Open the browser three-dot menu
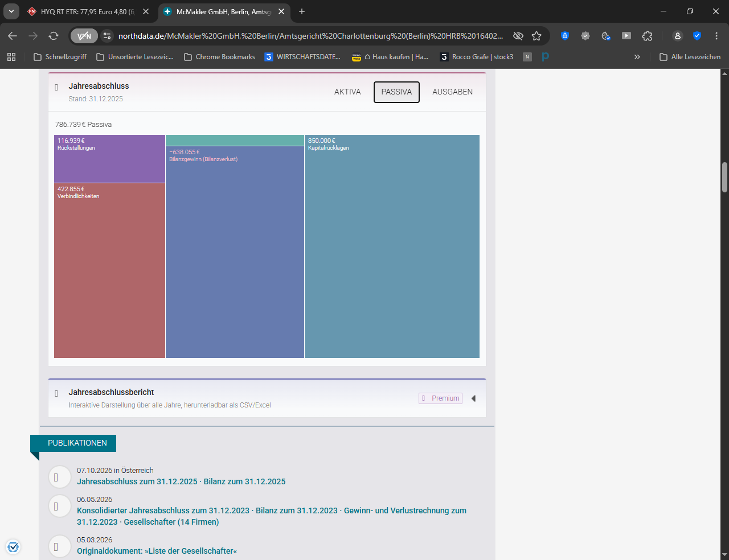 point(716,36)
